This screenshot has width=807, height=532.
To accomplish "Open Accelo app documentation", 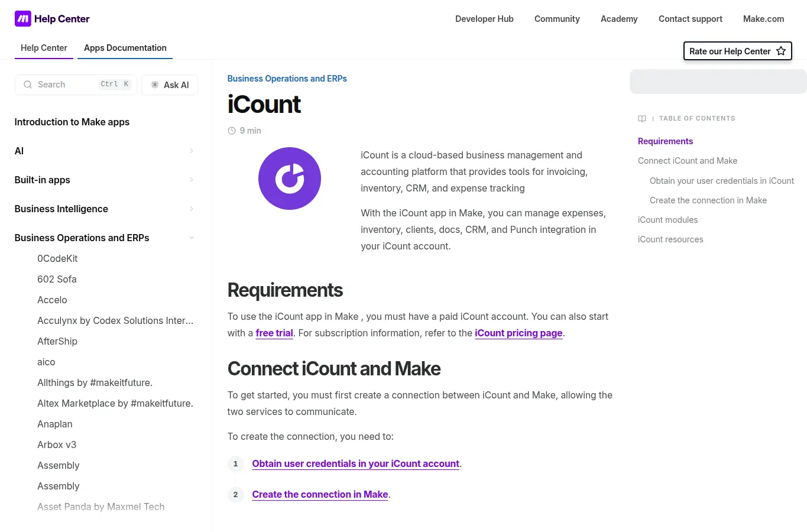I will 52,300.
